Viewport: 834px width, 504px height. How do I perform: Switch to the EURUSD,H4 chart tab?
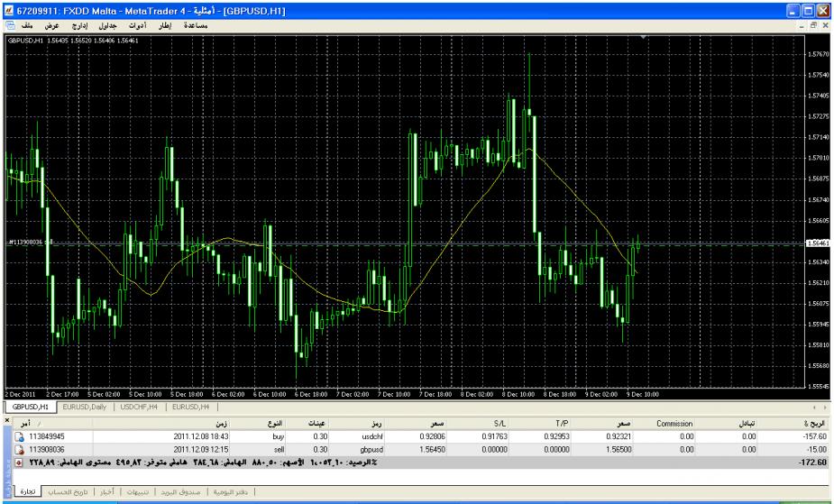tap(190, 407)
